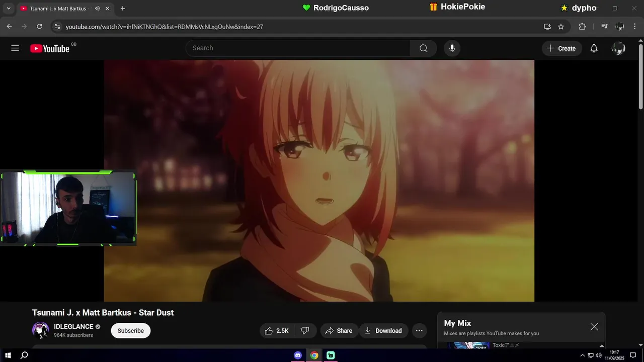
Task: Close the My Mix playlist panel
Action: (594, 327)
